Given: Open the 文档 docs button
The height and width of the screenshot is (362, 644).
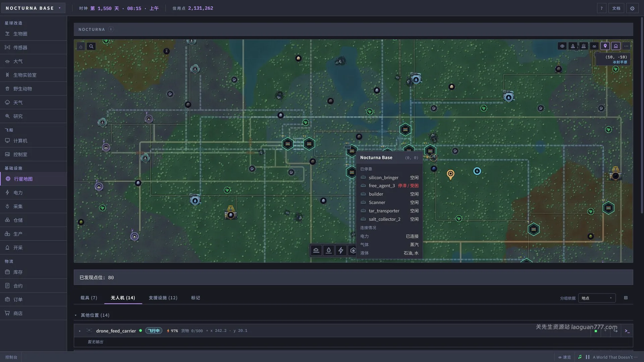Looking at the screenshot, I should click(x=616, y=8).
